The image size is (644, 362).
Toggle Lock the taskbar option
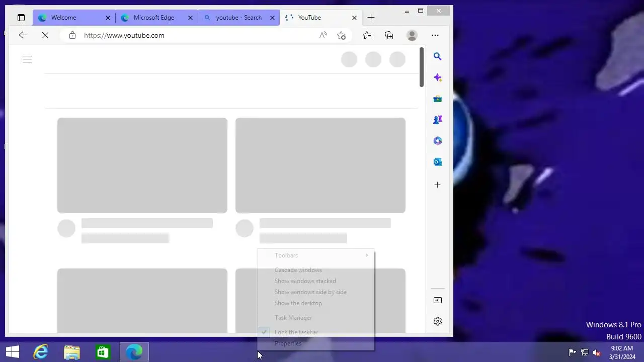(316, 332)
